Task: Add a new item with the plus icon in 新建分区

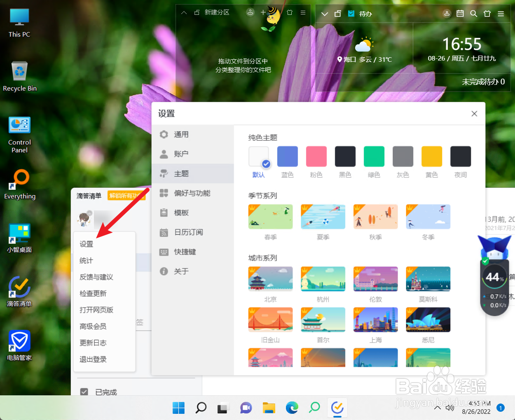Action: coord(263,13)
